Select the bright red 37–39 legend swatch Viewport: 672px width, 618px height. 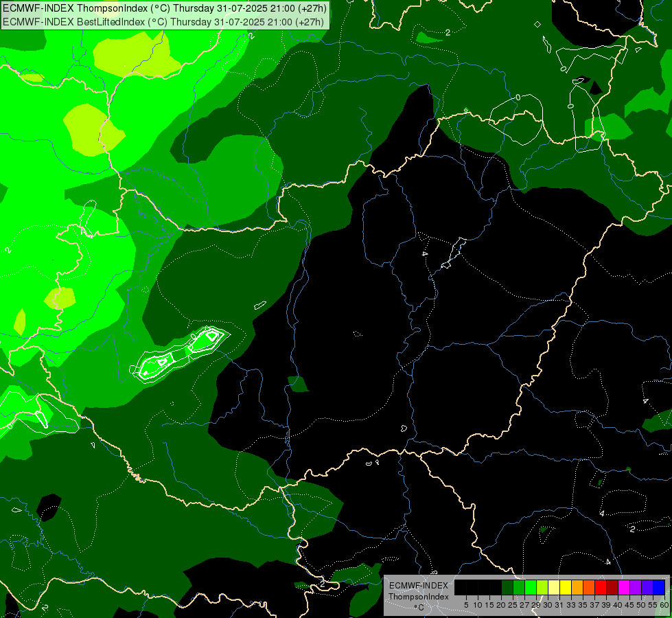click(x=601, y=587)
